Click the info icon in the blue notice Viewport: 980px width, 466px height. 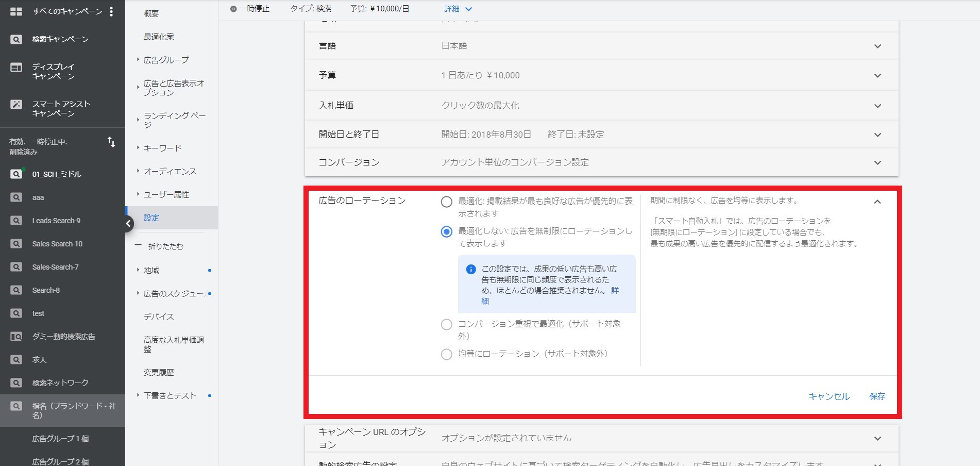(x=471, y=269)
